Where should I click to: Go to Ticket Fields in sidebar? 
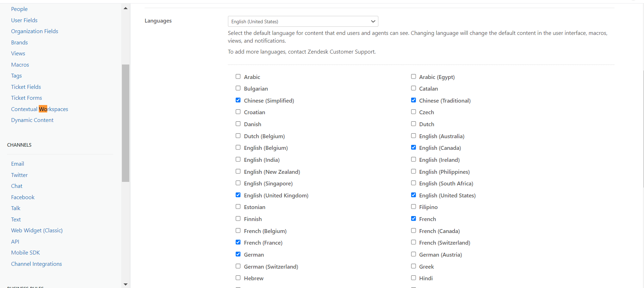pos(26,87)
